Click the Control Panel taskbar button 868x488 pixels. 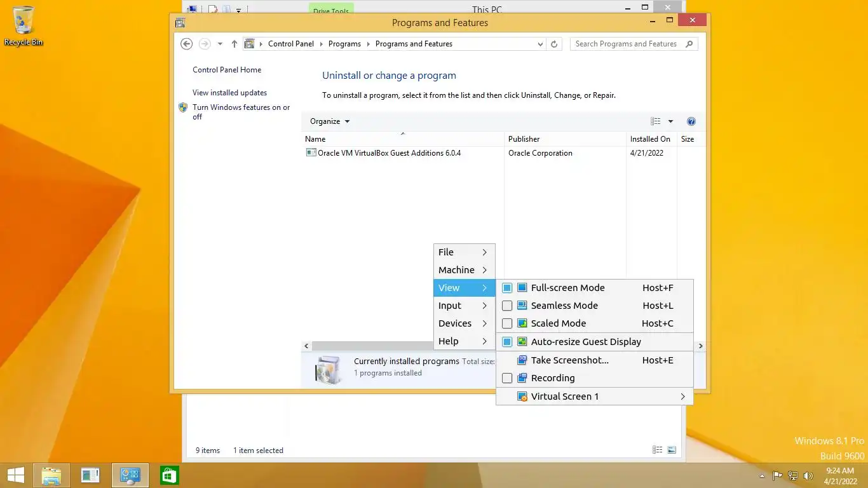pyautogui.click(x=130, y=475)
